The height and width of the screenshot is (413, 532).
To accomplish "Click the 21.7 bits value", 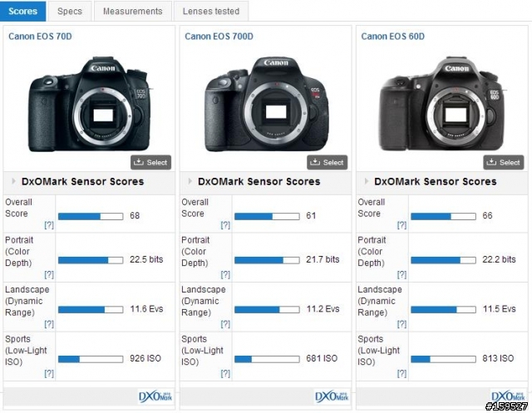I will tap(323, 259).
